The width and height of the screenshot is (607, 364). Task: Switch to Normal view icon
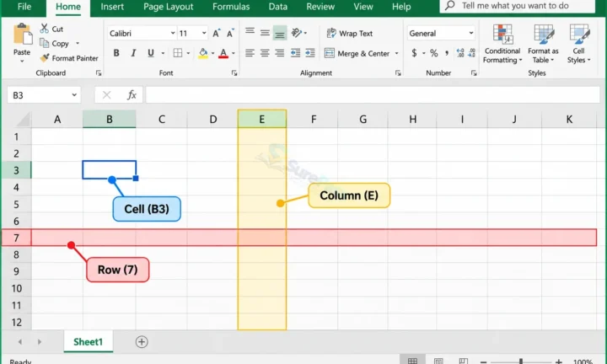412,361
